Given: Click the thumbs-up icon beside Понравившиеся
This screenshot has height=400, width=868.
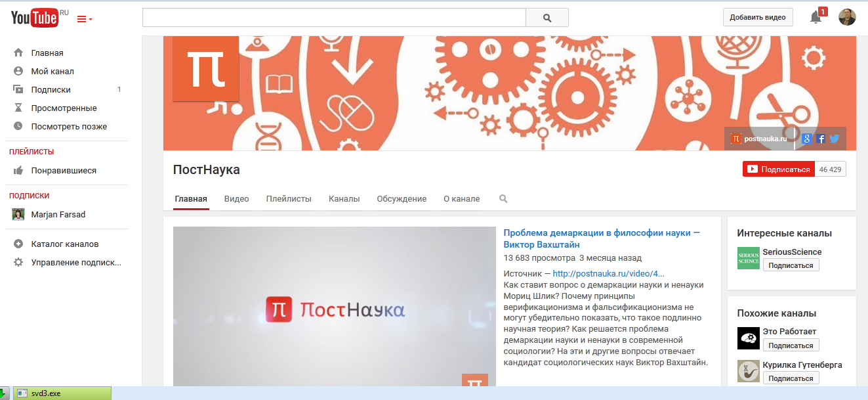Looking at the screenshot, I should [x=18, y=170].
